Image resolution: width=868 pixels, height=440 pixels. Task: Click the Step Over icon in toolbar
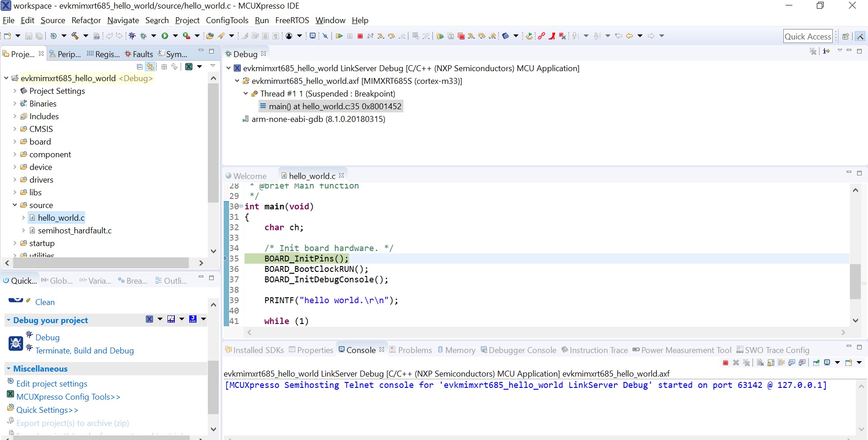point(391,36)
